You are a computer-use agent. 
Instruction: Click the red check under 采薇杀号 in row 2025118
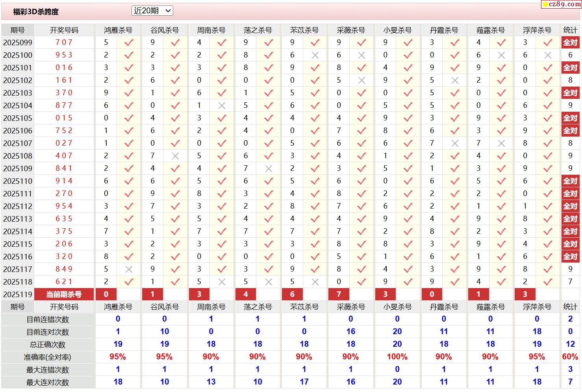click(x=361, y=282)
